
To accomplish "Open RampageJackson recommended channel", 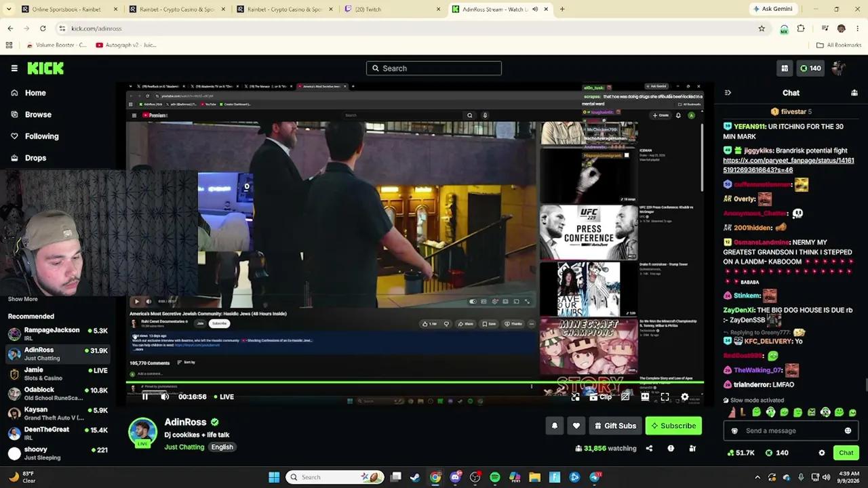I will (58, 333).
